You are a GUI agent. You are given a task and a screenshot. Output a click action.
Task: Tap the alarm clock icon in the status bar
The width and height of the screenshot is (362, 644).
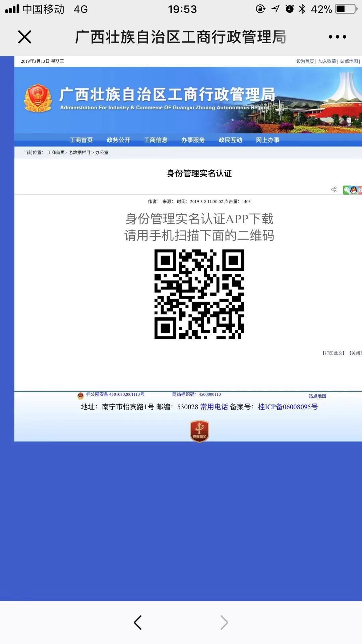[x=290, y=9]
